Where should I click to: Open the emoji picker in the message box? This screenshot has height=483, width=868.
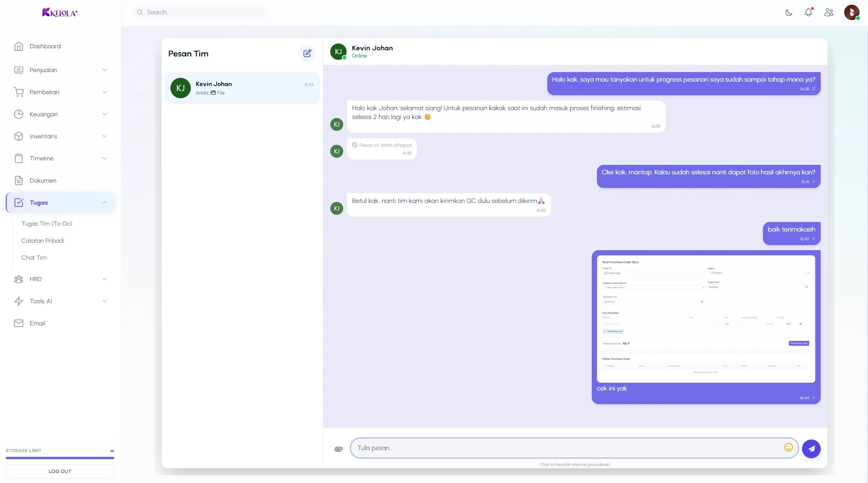(788, 448)
